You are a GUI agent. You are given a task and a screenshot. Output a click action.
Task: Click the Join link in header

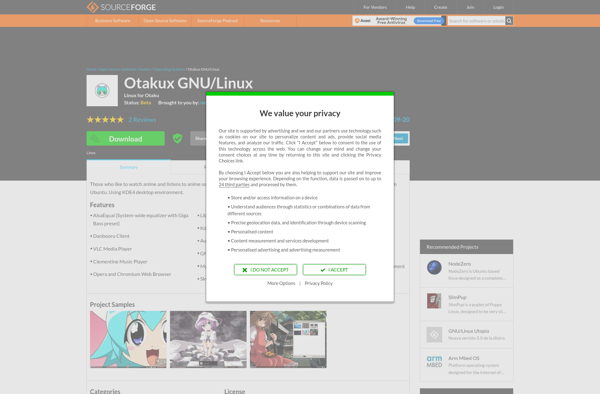pyautogui.click(x=470, y=7)
